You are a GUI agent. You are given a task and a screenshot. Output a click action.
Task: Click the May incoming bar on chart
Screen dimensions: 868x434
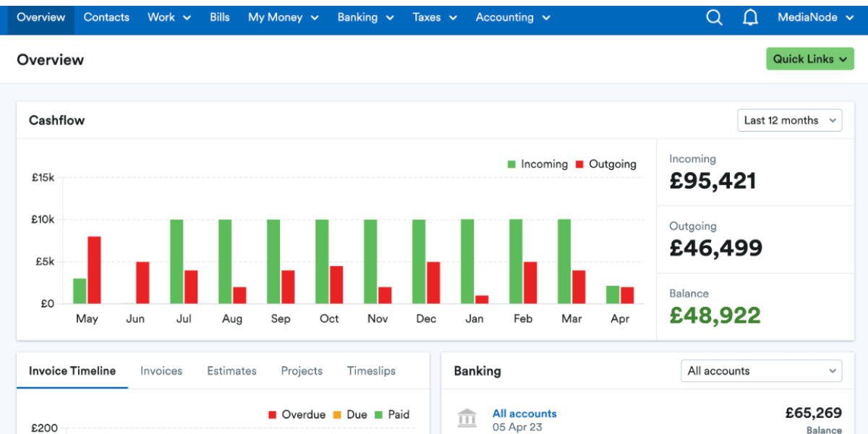[78, 289]
